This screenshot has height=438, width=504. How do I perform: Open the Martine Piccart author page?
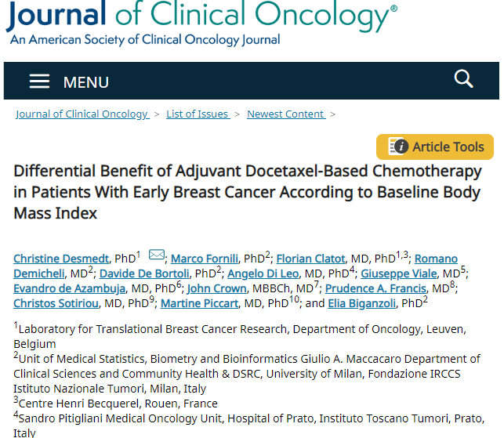point(199,303)
